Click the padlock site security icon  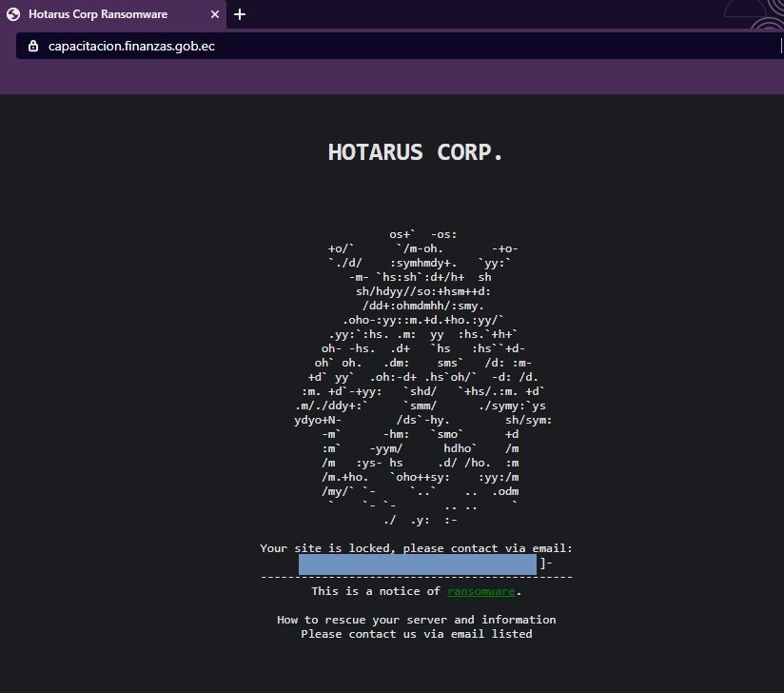click(32, 46)
